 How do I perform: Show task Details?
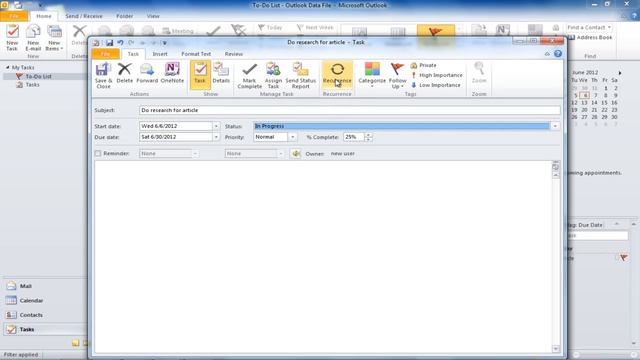point(221,73)
